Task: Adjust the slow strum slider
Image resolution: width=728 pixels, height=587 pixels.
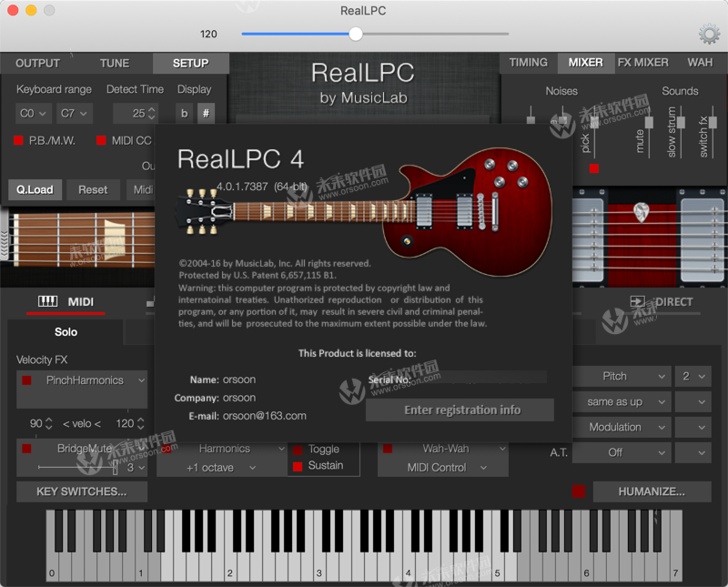Action: tap(681, 122)
